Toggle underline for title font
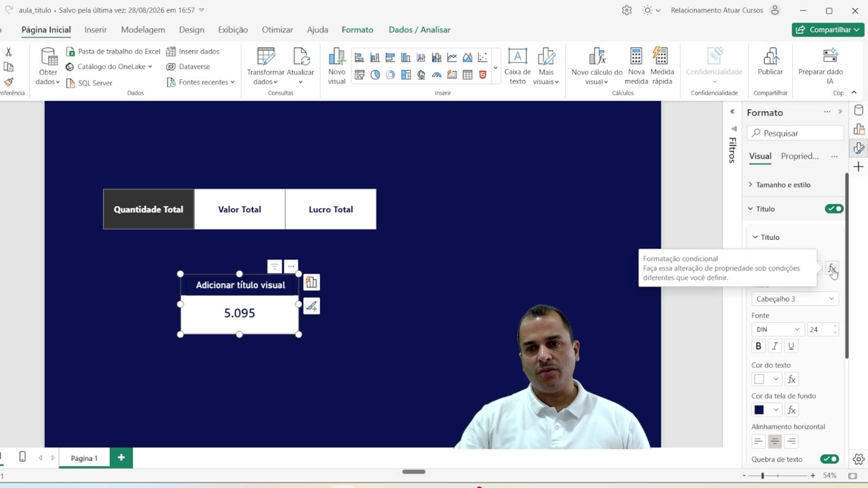The image size is (868, 488). (791, 346)
